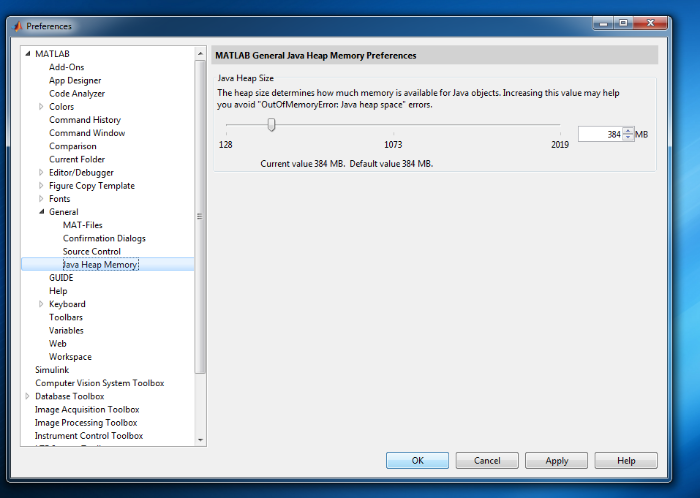This screenshot has height=498, width=700.
Task: Select Database Toolbox item
Action: click(70, 396)
